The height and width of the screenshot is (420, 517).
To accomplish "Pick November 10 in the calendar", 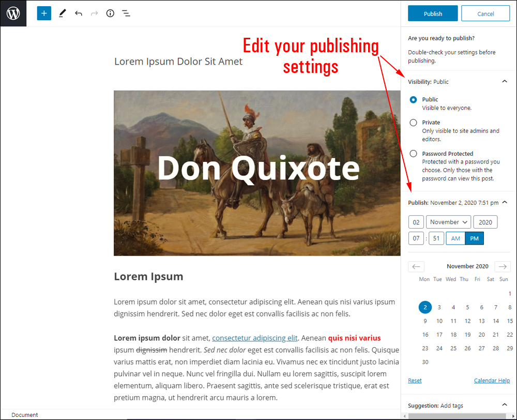I will point(439,321).
